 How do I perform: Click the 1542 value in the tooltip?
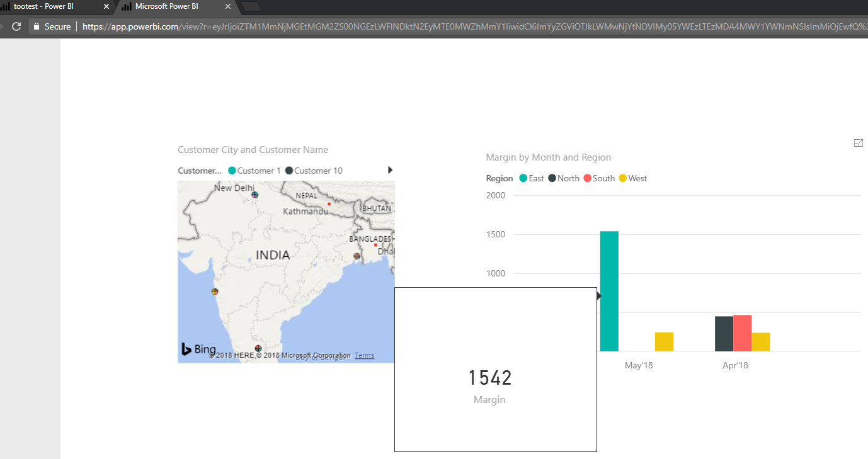[x=490, y=378]
